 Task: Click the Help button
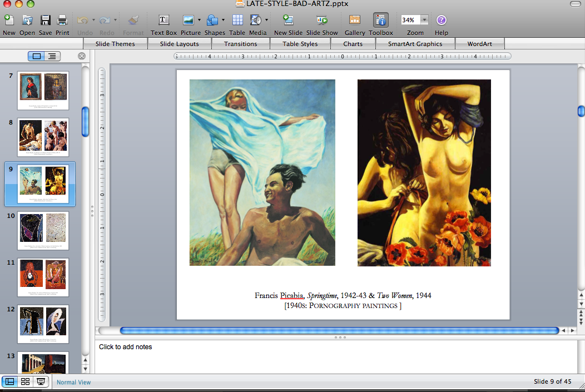point(442,21)
